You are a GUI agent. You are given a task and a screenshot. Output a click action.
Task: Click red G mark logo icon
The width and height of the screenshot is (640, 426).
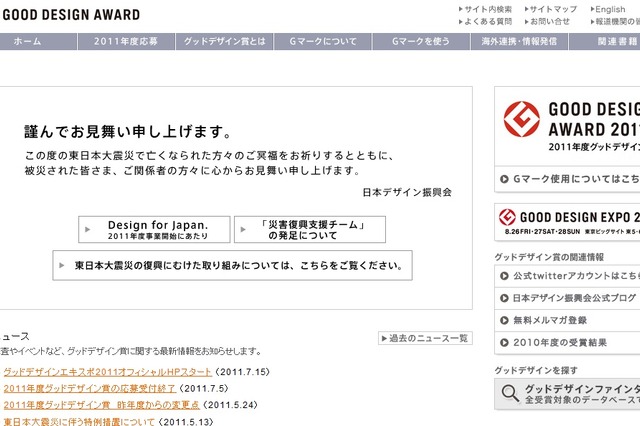[522, 119]
